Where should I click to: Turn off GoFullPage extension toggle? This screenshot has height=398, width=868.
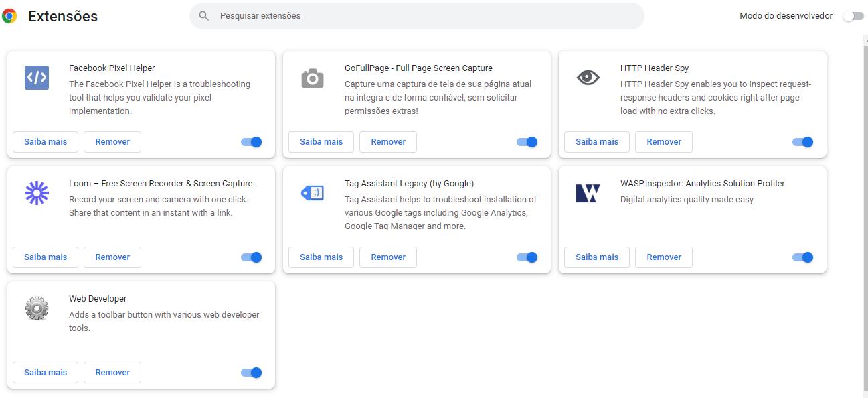527,142
